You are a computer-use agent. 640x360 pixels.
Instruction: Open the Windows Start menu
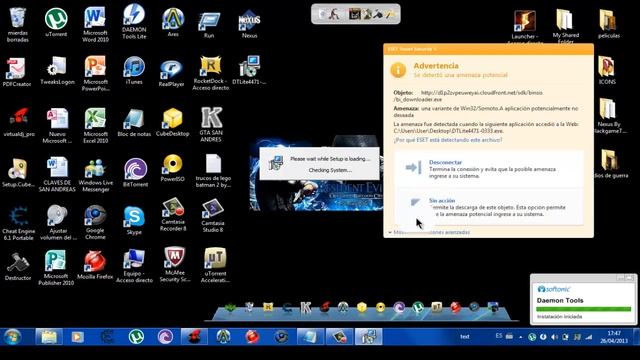click(x=12, y=337)
